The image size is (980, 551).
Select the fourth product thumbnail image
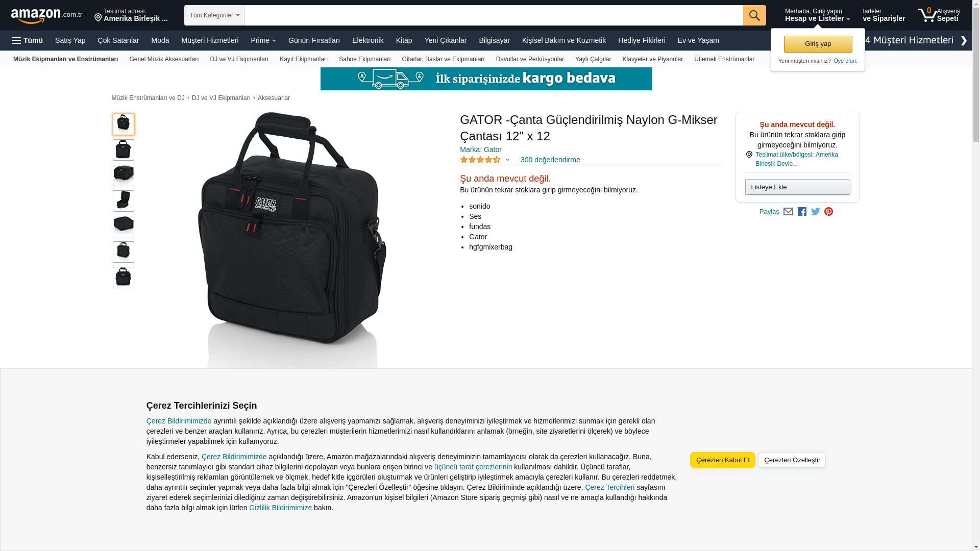pyautogui.click(x=124, y=201)
